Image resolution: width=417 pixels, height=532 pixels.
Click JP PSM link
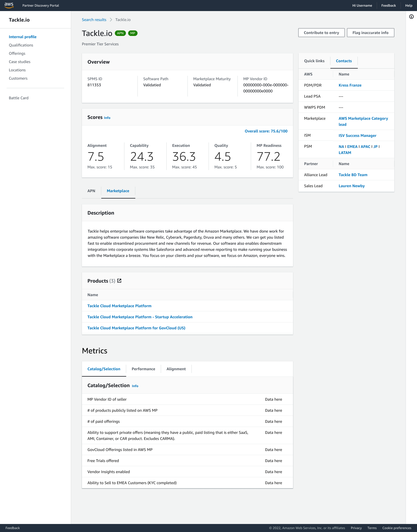pyautogui.click(x=375, y=147)
